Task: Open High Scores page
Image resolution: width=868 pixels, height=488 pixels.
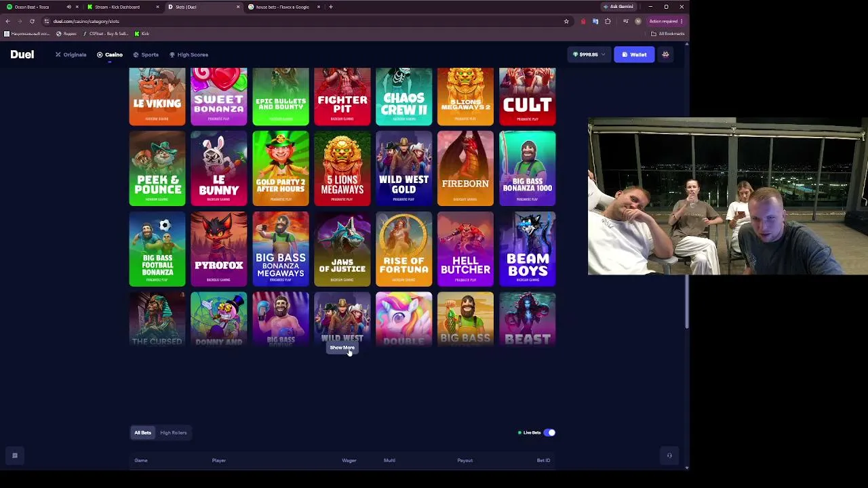Action: (x=189, y=54)
